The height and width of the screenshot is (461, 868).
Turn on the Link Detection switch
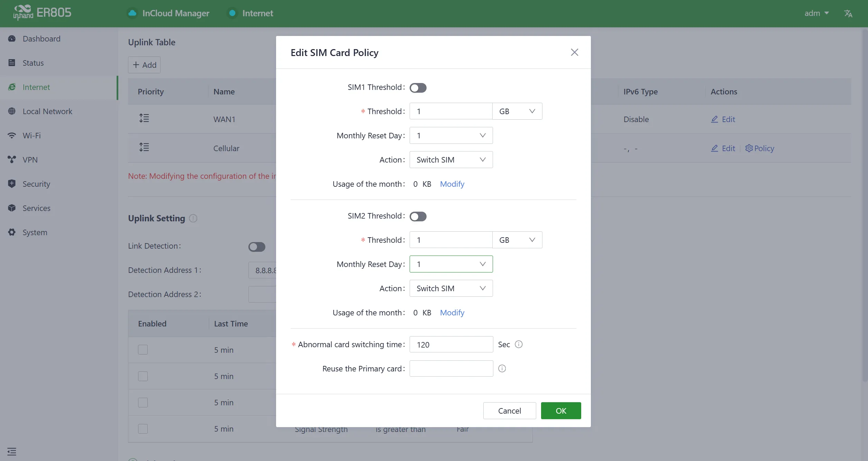click(257, 247)
